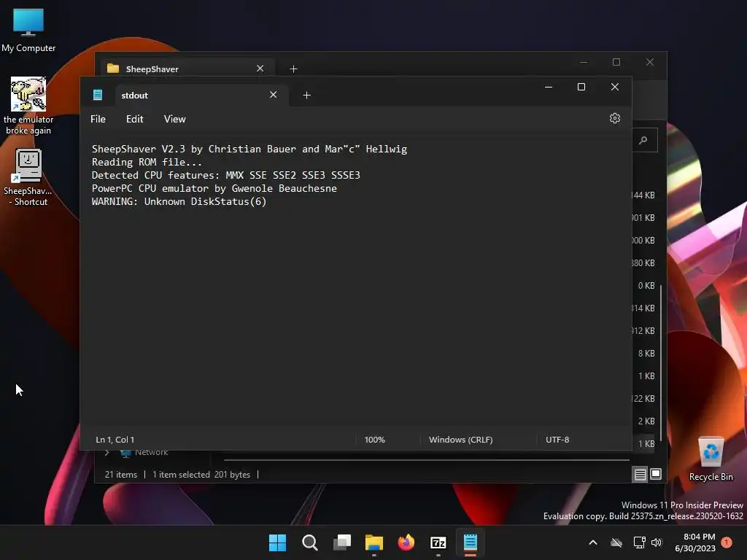Open the Windows Start menu
The width and height of the screenshot is (747, 560).
(277, 542)
